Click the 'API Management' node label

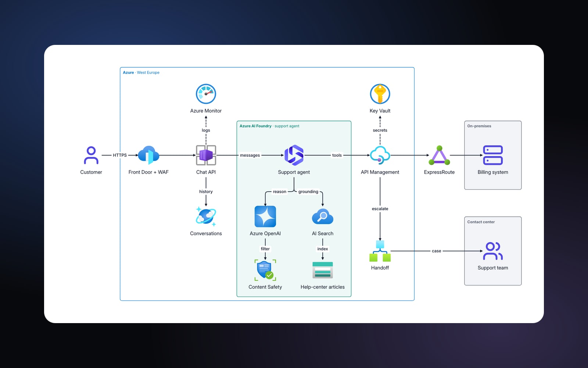tap(380, 172)
